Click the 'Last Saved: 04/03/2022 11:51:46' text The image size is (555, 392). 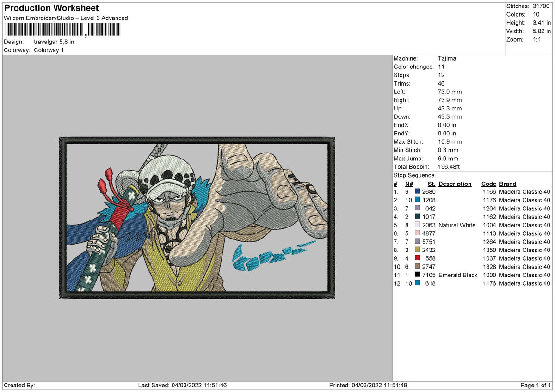[182, 385]
